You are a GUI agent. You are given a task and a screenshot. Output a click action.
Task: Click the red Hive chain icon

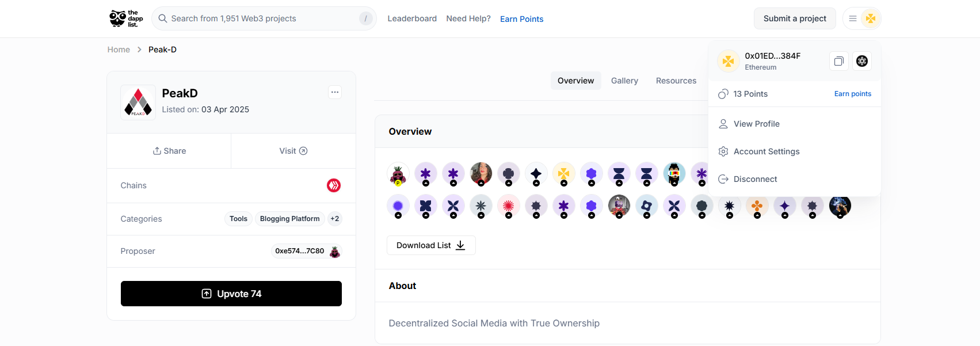334,185
